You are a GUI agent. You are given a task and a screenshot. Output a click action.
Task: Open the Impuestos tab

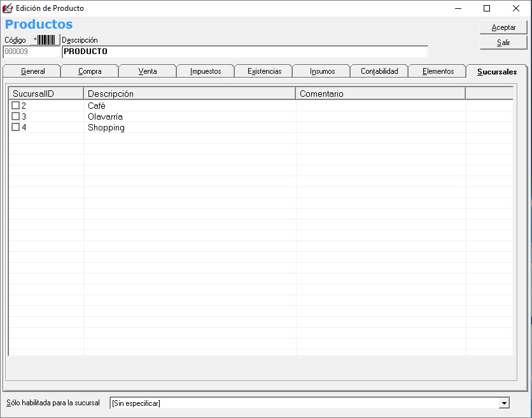tap(205, 71)
